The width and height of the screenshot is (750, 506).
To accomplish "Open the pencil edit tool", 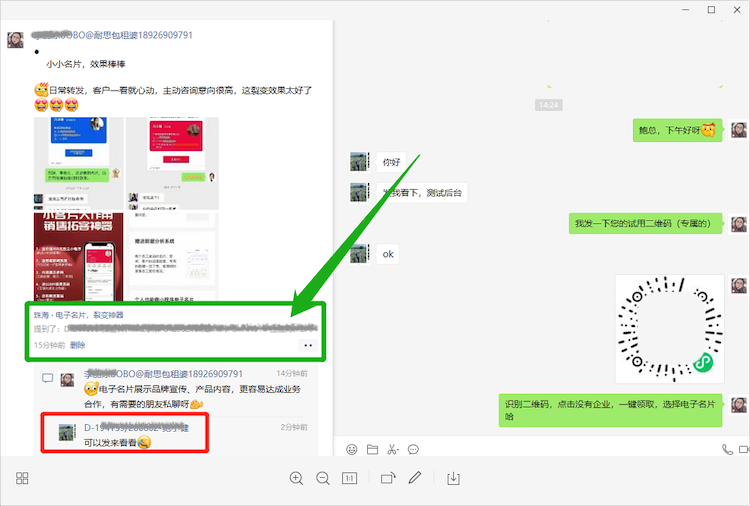I will [415, 478].
